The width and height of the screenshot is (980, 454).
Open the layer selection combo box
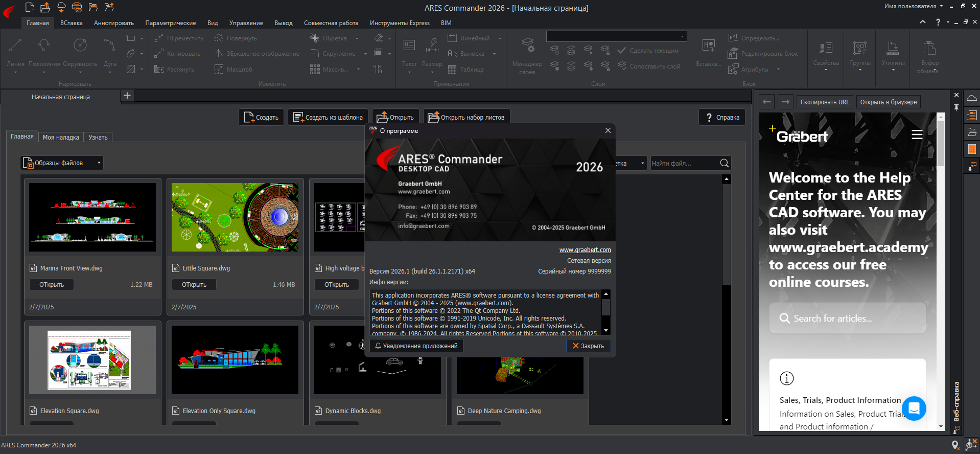(x=616, y=36)
